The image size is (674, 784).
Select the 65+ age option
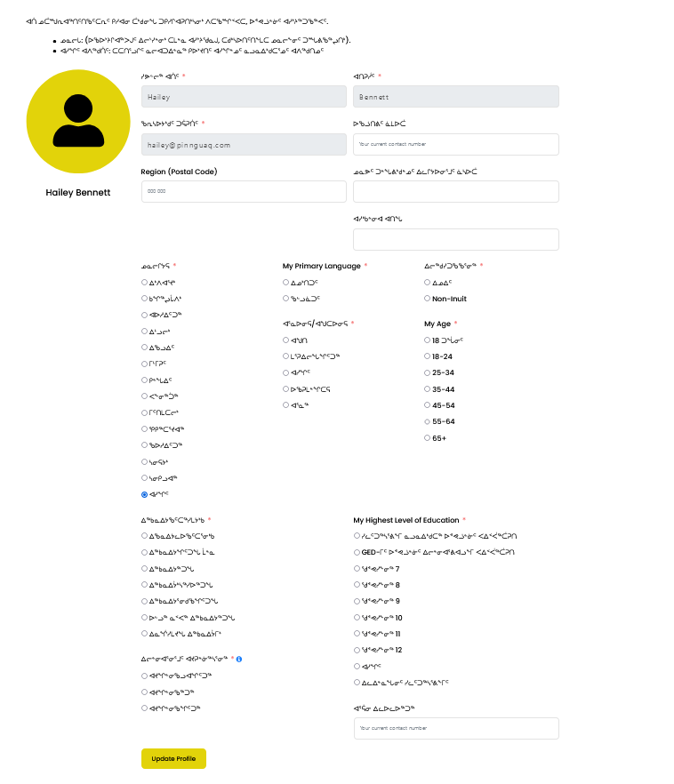tap(428, 438)
